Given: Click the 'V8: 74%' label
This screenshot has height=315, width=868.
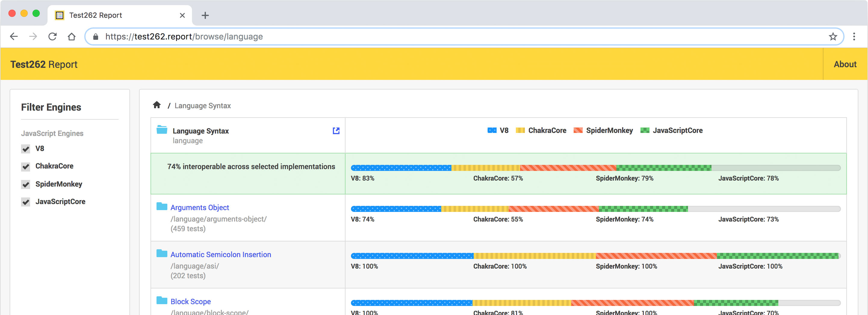Looking at the screenshot, I should [x=363, y=219].
